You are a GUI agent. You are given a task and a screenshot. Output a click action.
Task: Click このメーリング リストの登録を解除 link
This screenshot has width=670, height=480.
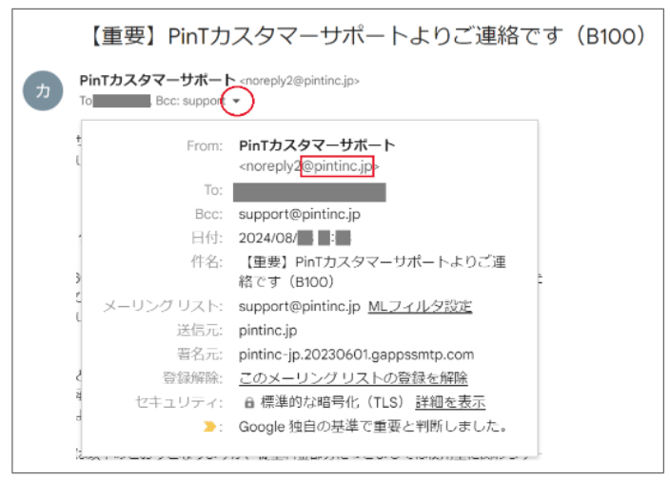[353, 378]
